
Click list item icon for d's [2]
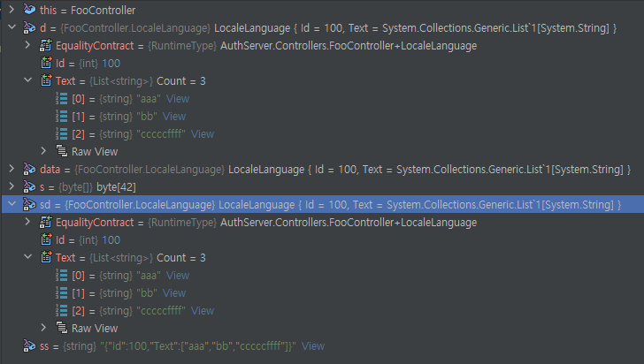61,133
